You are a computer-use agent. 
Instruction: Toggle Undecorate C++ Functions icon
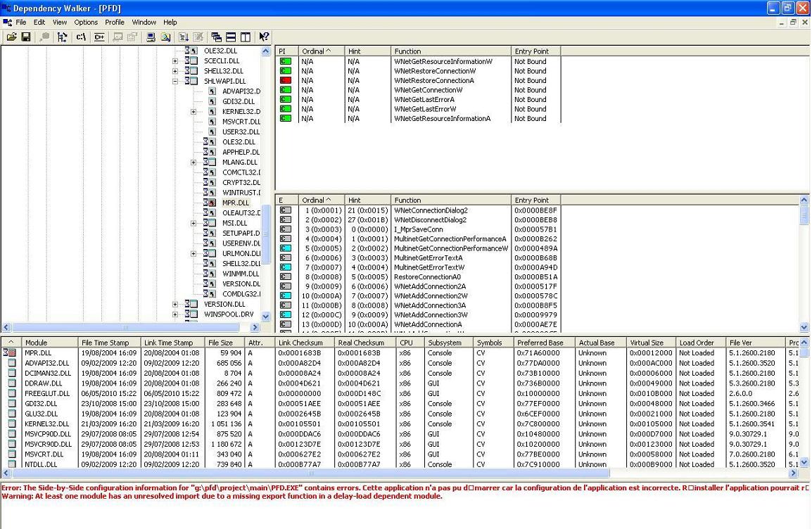99,37
